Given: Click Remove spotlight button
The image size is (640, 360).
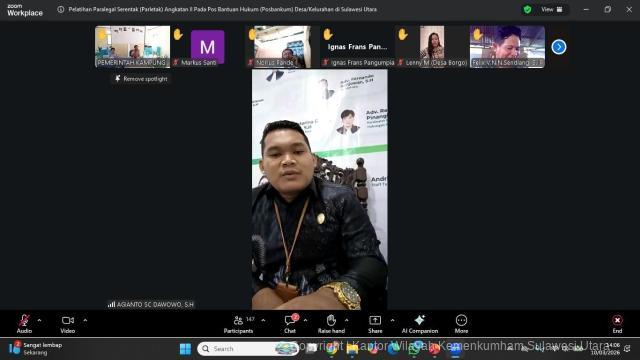Looking at the screenshot, I should 141,79.
